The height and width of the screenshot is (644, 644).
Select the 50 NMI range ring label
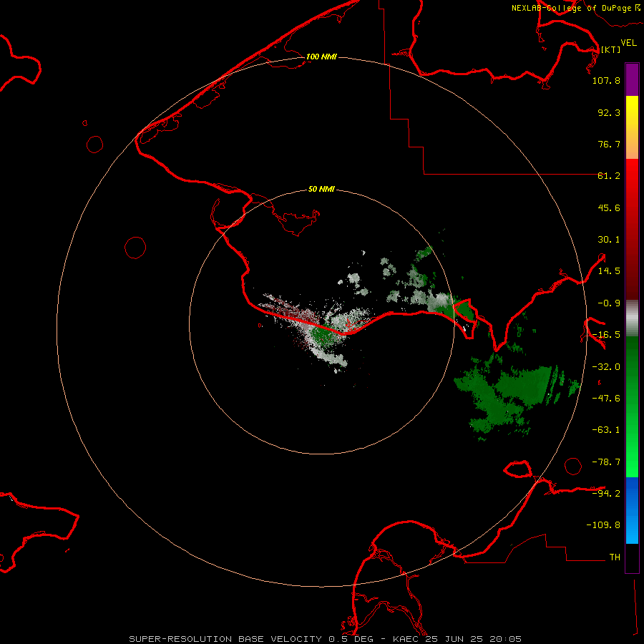coord(321,190)
